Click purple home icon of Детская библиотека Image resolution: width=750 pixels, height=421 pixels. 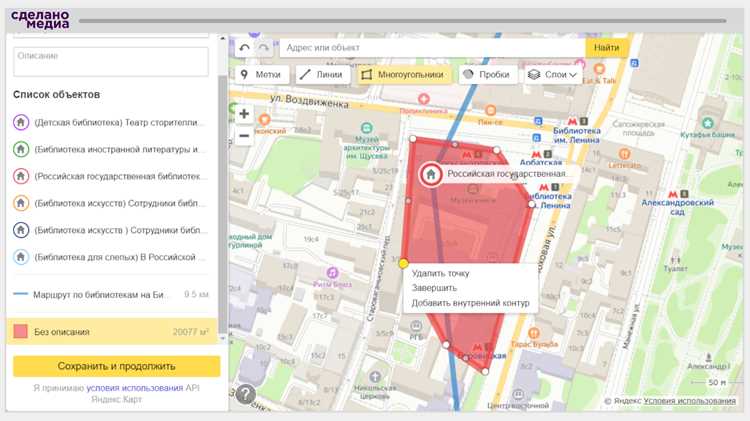(21, 122)
